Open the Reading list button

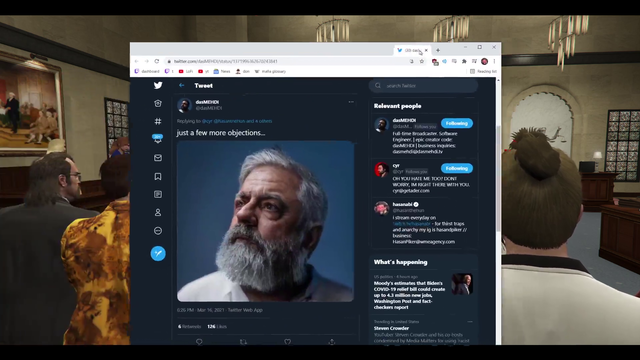click(x=483, y=71)
